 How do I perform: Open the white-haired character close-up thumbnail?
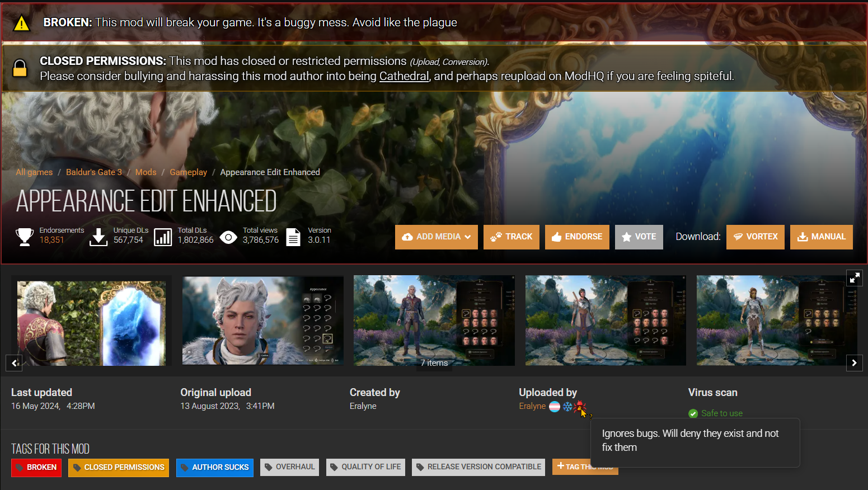coord(263,321)
